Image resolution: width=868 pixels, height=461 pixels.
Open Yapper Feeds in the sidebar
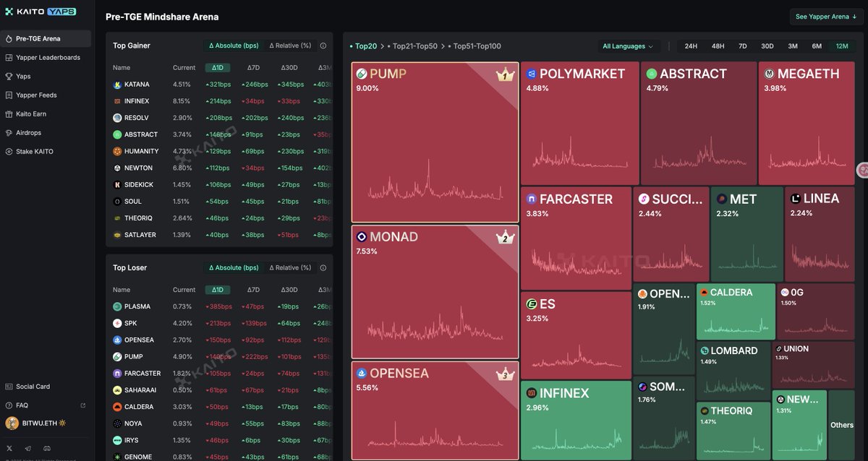pos(46,95)
